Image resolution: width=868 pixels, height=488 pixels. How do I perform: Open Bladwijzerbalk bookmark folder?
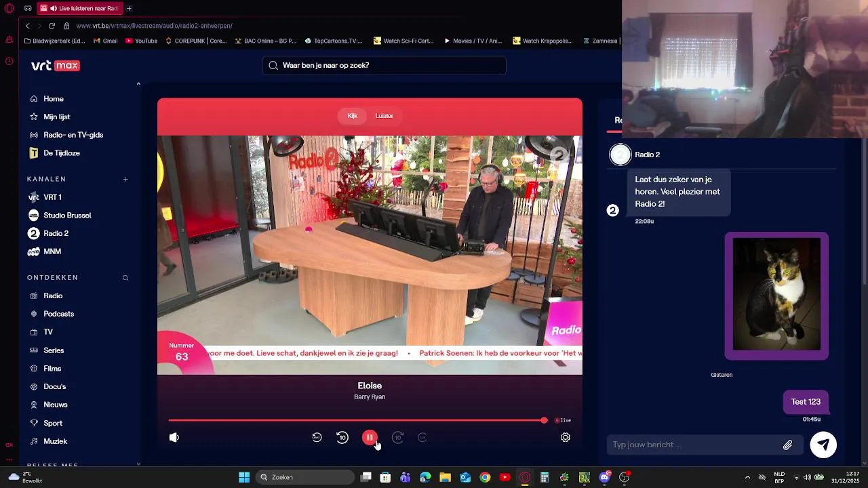54,41
